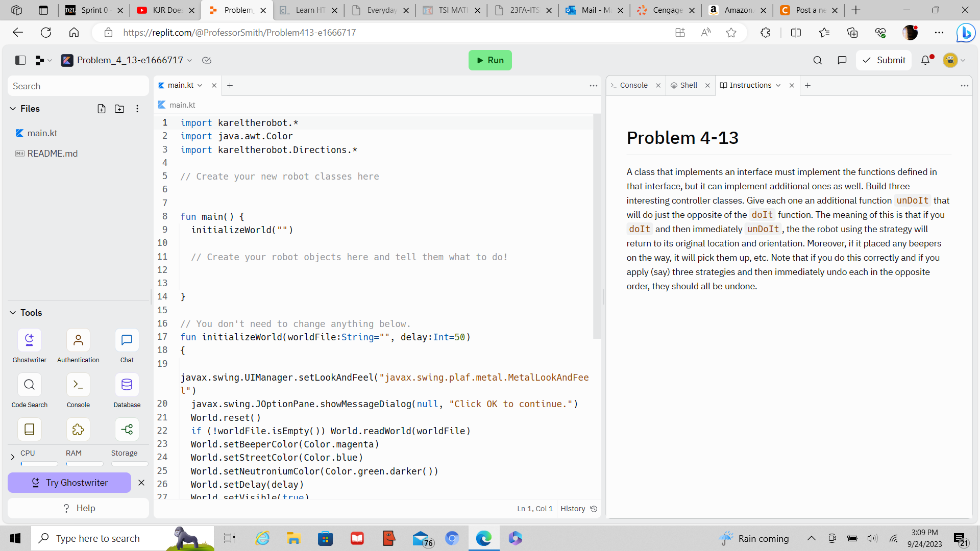Collapse the Tools section
This screenshot has width=980, height=551.
coord(12,312)
